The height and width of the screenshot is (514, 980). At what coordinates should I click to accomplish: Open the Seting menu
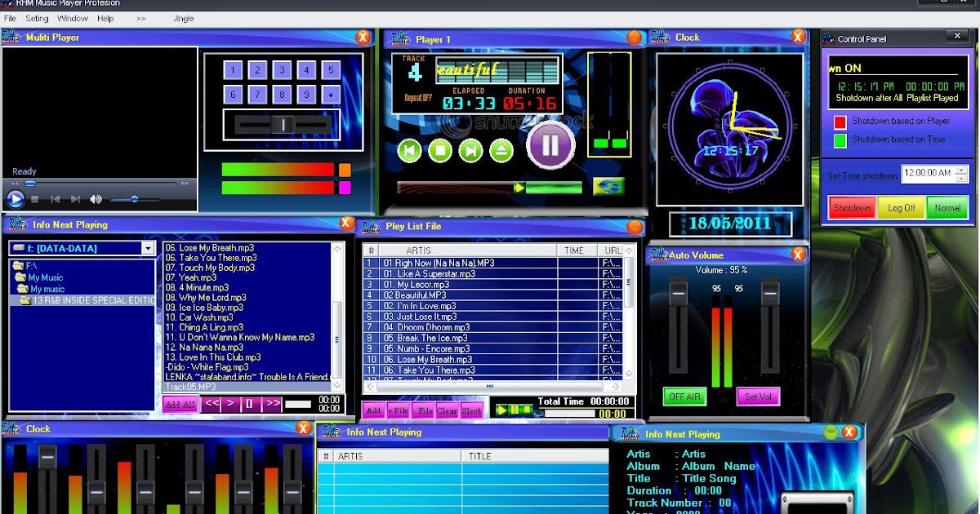37,18
